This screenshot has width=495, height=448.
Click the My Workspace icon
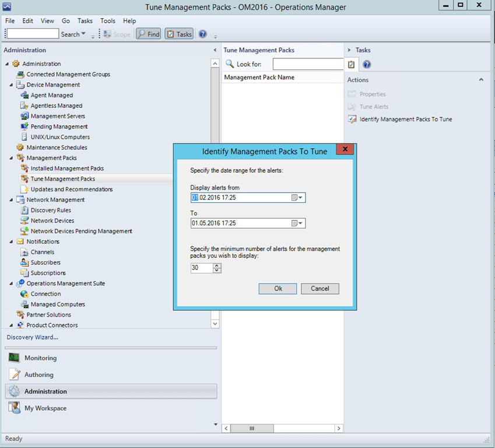[14, 408]
